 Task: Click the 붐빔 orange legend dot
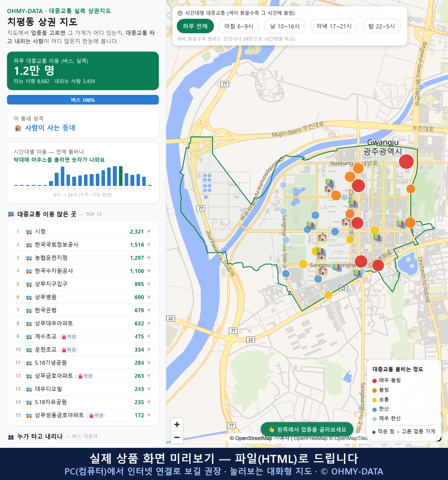coord(374,390)
